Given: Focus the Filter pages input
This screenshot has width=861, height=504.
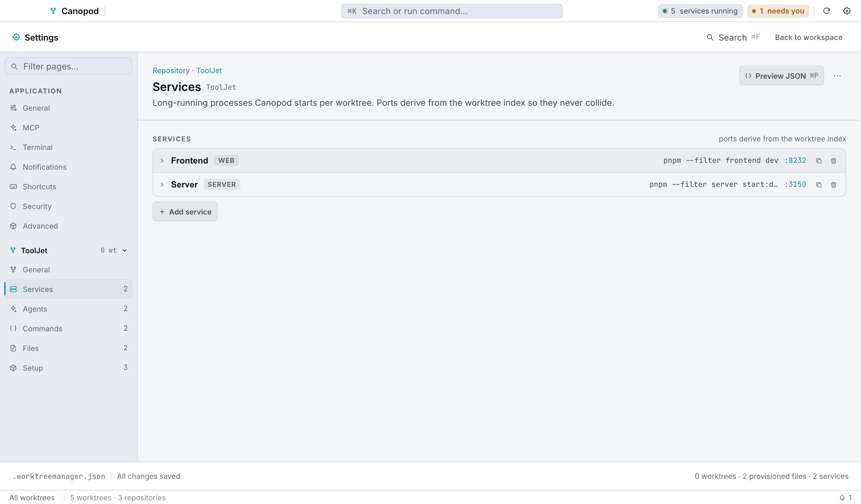Looking at the screenshot, I should [68, 66].
